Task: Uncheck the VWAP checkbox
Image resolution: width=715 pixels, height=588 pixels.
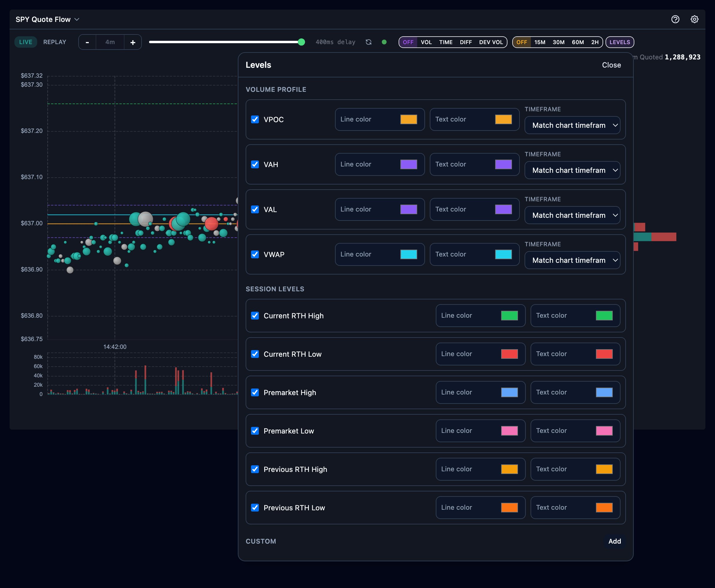Action: tap(255, 254)
